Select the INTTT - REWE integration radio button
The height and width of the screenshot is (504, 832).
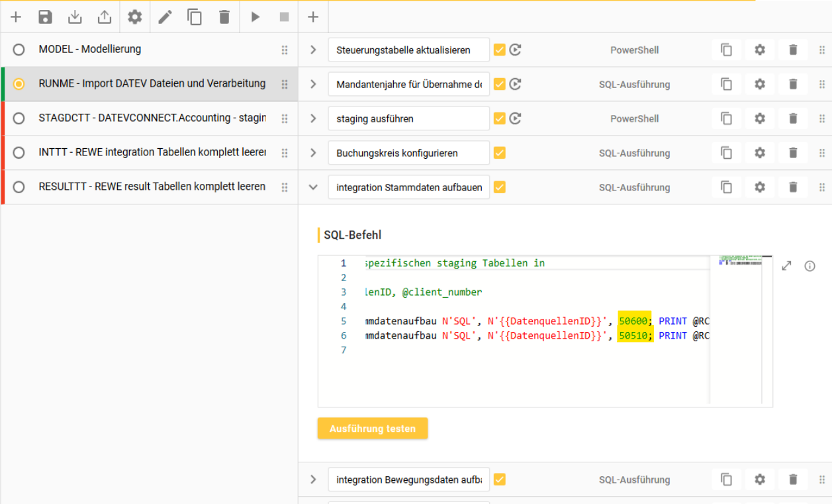pos(19,153)
